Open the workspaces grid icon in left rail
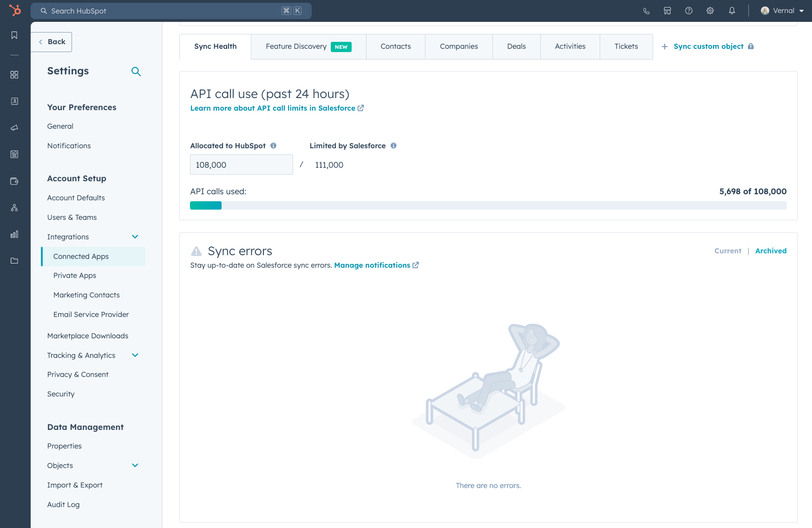 pyautogui.click(x=14, y=75)
